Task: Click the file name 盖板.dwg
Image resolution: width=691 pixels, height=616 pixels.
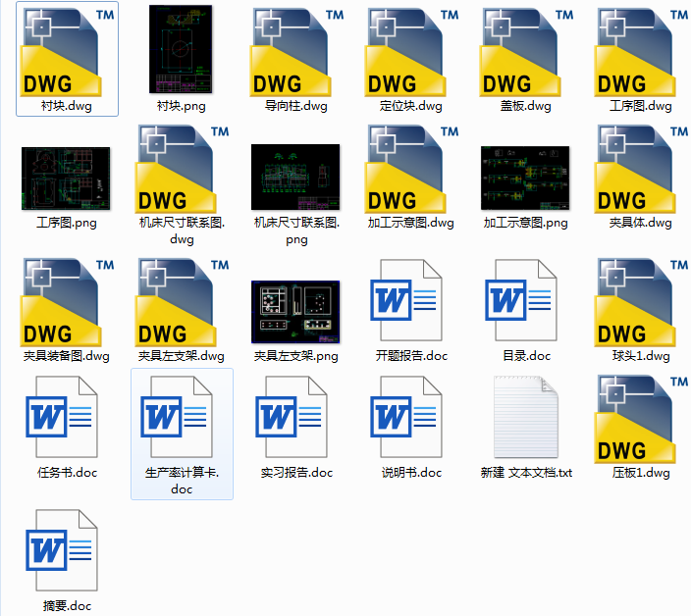Action: (526, 106)
